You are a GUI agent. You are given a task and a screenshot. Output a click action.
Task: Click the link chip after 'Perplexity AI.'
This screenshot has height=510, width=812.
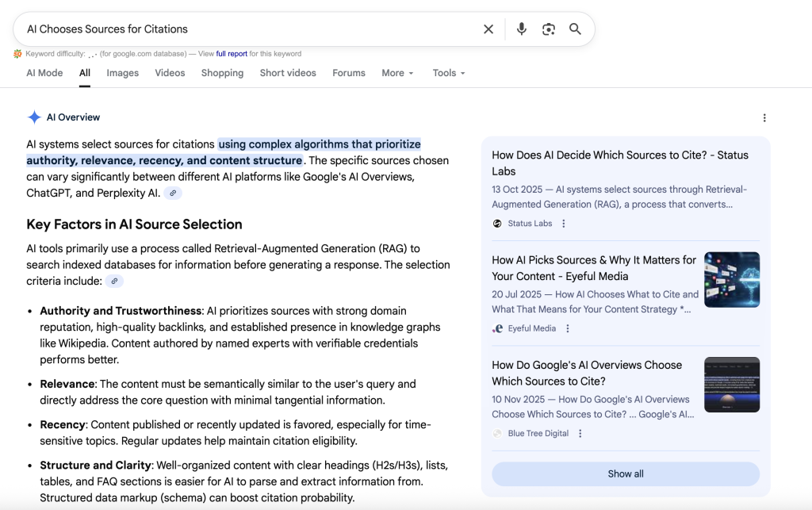[x=173, y=193]
